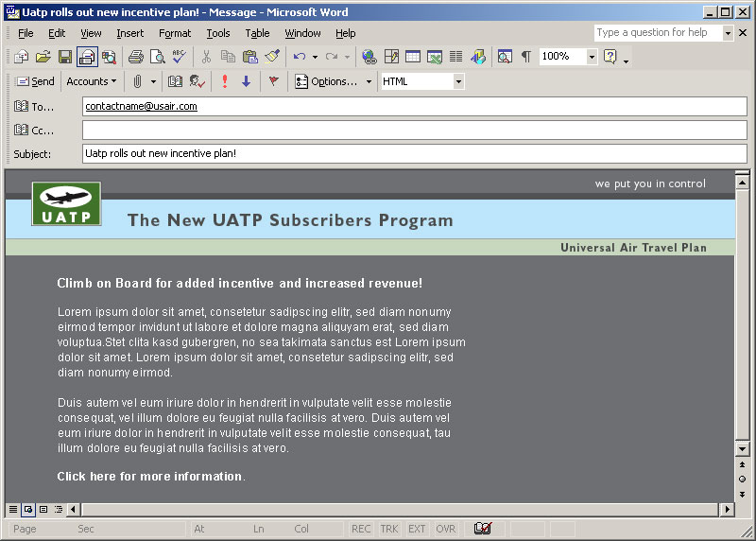Follow the Click here for more information link

pyautogui.click(x=149, y=477)
